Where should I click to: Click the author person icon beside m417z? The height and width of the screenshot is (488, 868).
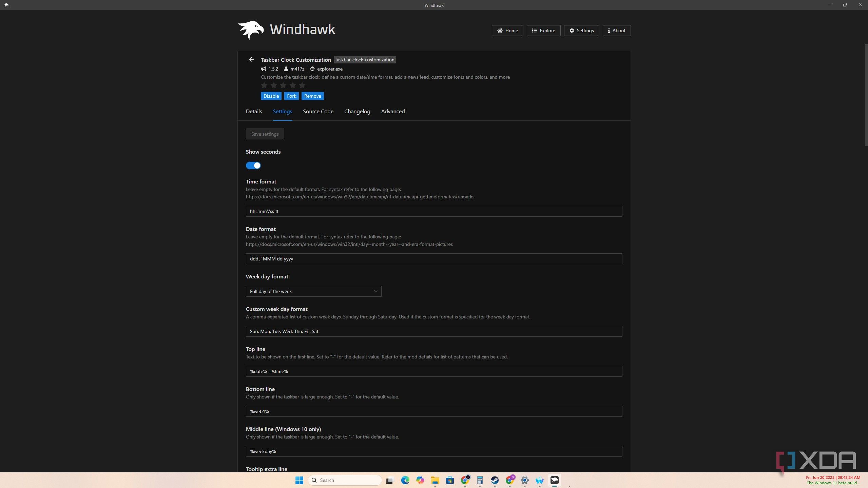[x=286, y=69]
